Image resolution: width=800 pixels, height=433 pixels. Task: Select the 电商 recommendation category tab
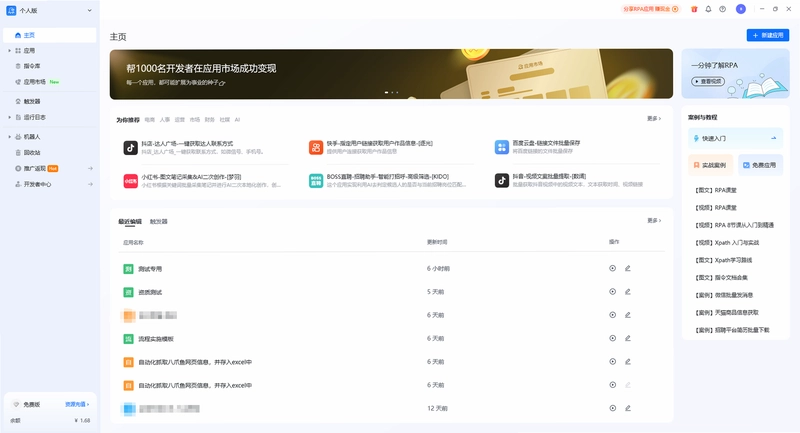click(149, 120)
